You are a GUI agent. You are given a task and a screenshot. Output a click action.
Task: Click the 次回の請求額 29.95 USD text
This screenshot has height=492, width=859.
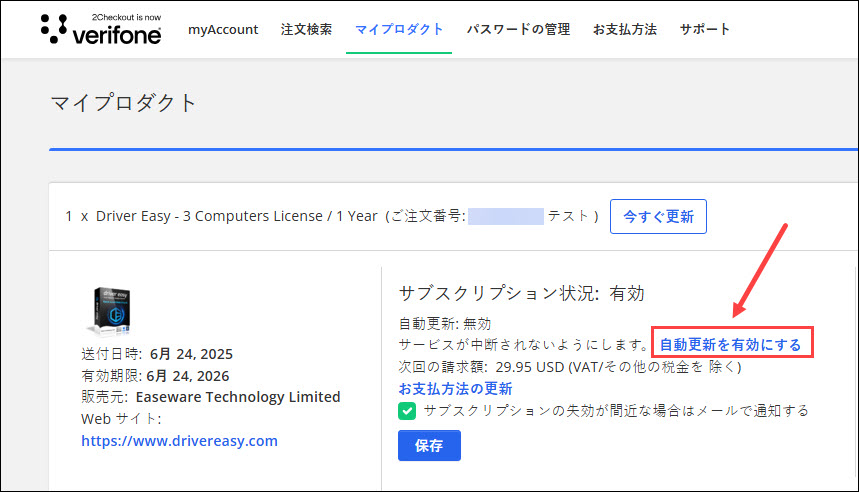pyautogui.click(x=570, y=367)
